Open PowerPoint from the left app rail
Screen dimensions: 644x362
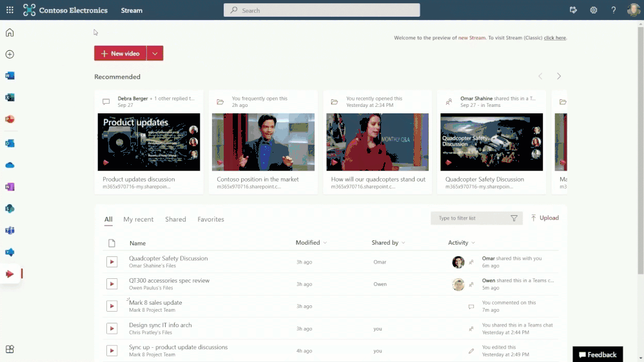(x=10, y=119)
